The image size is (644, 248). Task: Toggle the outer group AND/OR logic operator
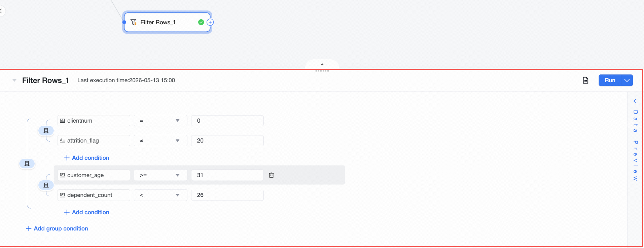coord(27,164)
